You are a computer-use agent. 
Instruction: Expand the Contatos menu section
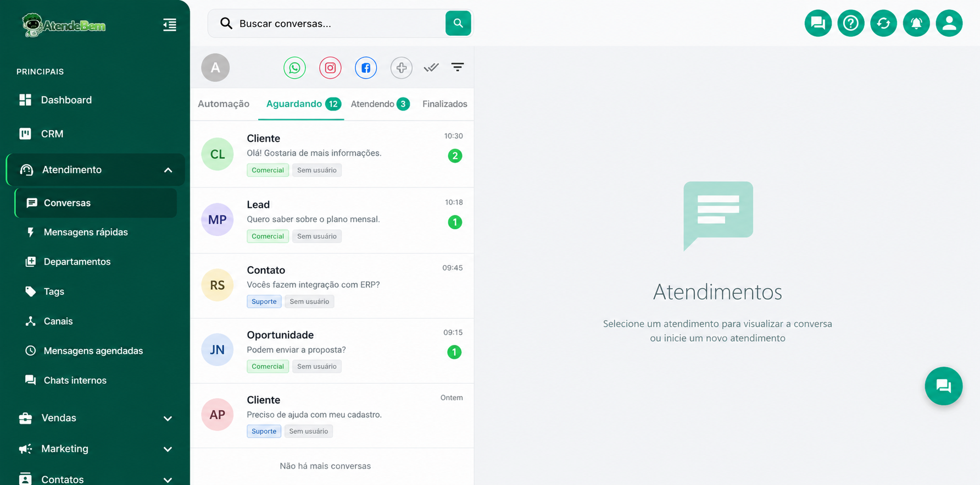point(96,479)
